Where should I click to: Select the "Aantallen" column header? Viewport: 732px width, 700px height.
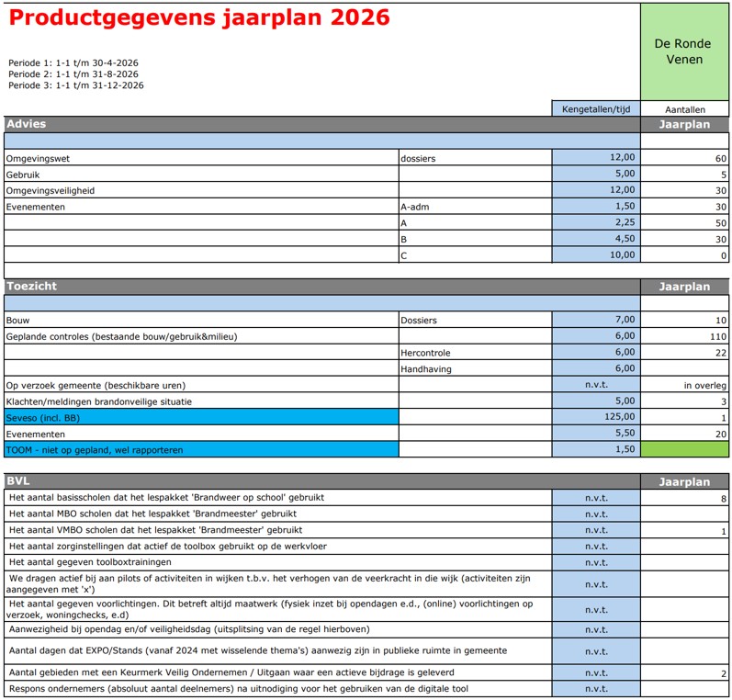(685, 108)
